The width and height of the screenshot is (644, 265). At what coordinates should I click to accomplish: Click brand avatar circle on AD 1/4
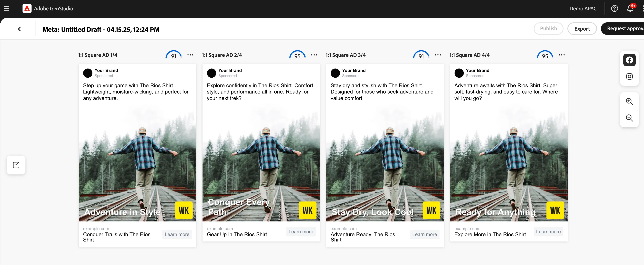coord(88,73)
